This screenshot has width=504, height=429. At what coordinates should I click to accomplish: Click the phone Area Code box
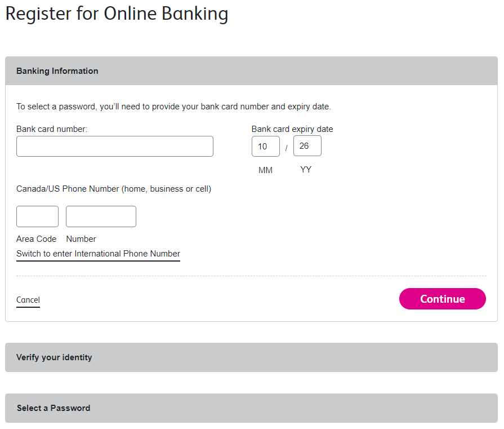point(37,216)
